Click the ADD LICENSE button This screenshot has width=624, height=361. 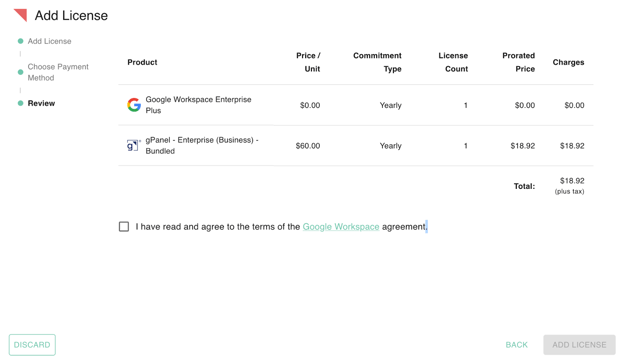click(579, 345)
